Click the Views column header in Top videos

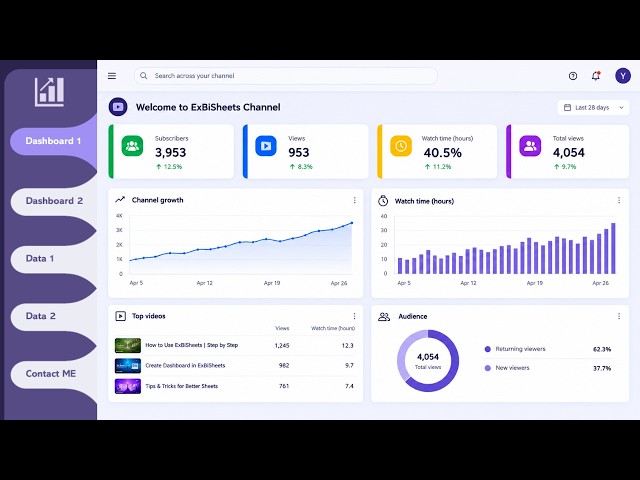(x=282, y=328)
